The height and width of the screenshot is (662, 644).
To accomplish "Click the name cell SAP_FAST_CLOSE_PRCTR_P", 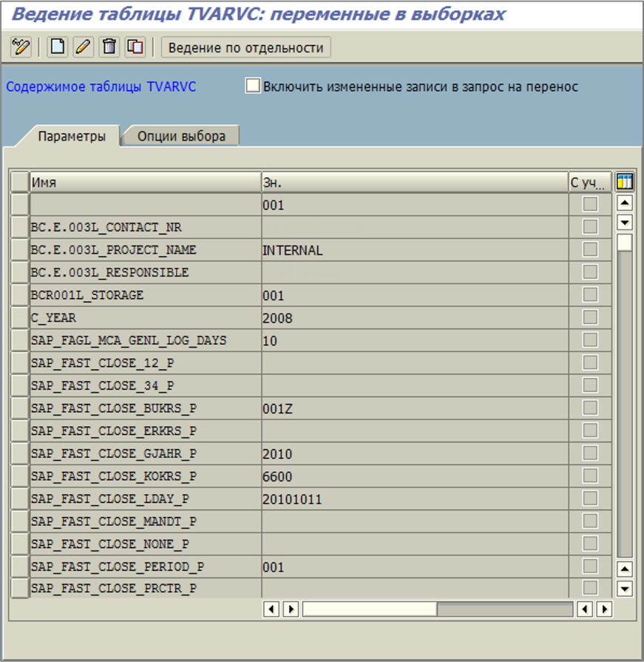I will point(146,588).
